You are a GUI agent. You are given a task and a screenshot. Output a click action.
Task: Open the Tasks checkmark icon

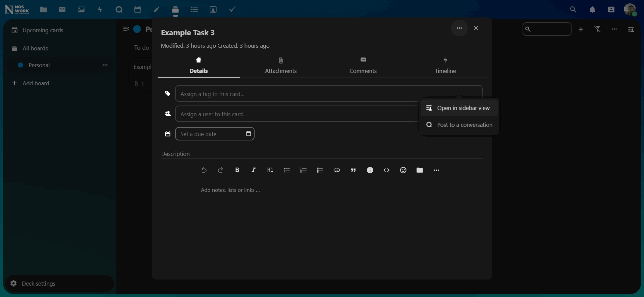pos(232,9)
